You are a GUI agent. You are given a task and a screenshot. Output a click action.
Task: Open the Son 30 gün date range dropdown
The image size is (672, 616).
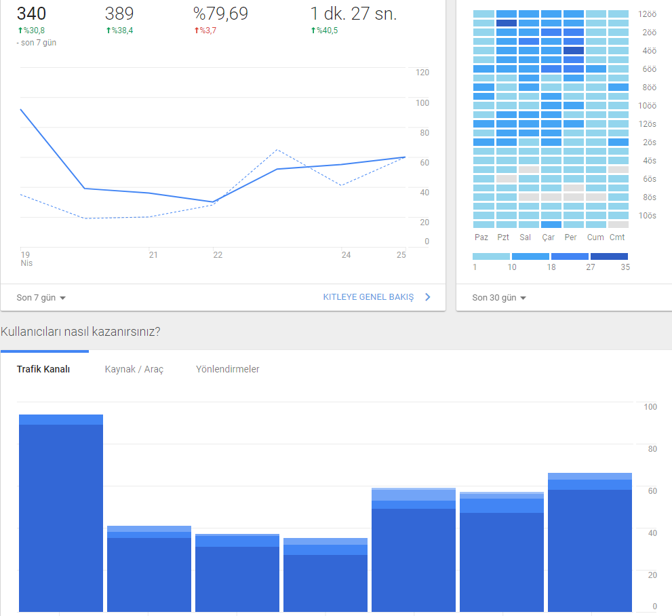[x=499, y=298]
